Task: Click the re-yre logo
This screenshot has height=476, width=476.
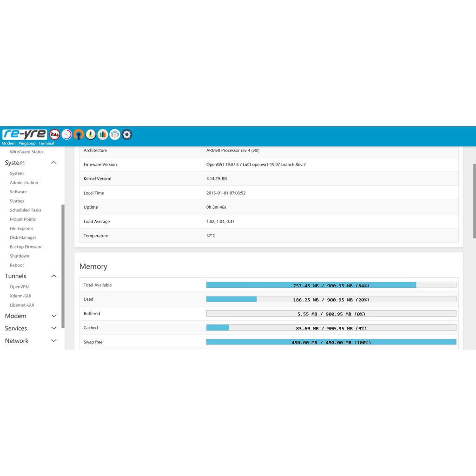Action: pyautogui.click(x=25, y=134)
